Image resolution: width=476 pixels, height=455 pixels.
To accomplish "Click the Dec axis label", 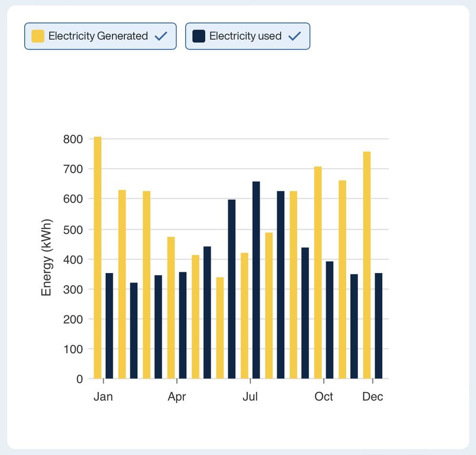I will 373,397.
